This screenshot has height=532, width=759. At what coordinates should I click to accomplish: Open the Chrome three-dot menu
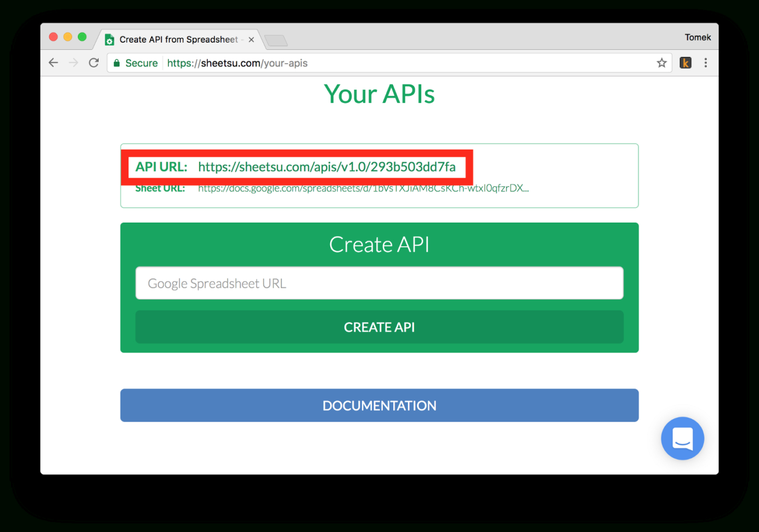tap(706, 63)
